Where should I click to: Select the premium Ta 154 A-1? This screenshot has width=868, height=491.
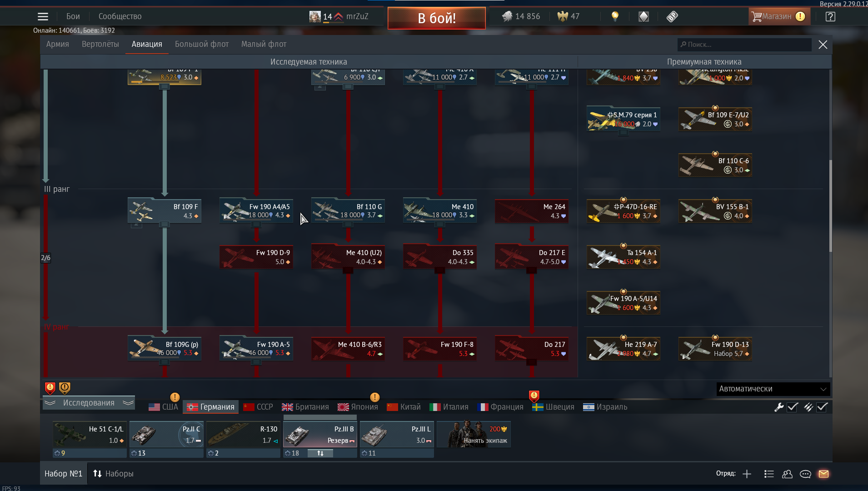tap(624, 257)
